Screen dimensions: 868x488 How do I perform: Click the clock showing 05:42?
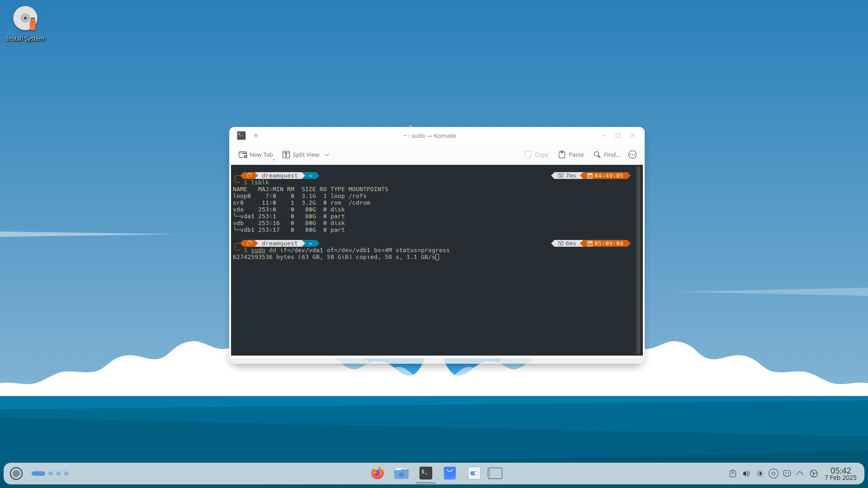click(840, 474)
